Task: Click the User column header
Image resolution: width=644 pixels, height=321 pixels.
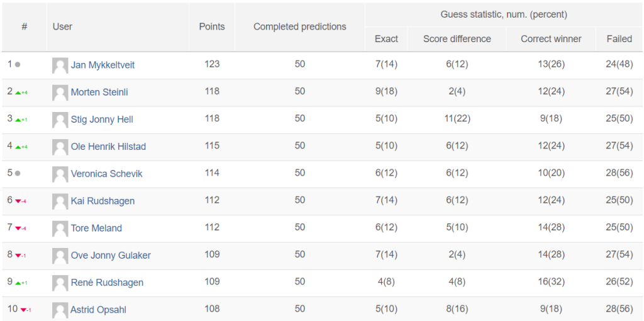Action: [62, 26]
